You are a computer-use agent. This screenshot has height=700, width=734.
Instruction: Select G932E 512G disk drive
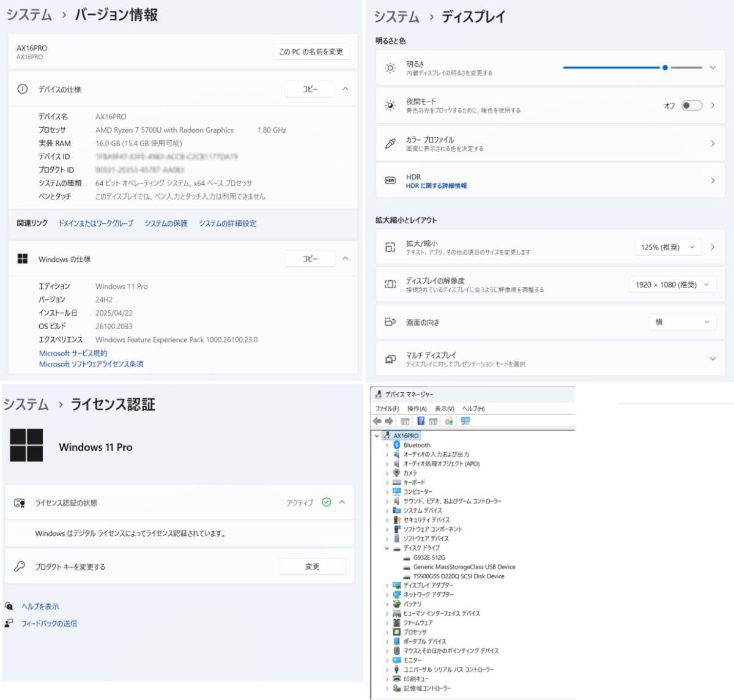pos(429,557)
